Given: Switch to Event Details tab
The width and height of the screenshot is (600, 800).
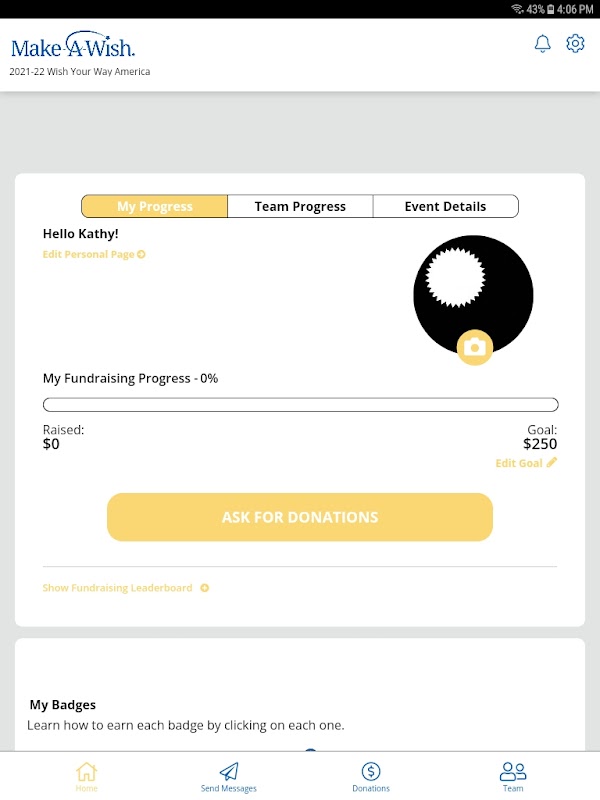Looking at the screenshot, I should click(x=445, y=206).
